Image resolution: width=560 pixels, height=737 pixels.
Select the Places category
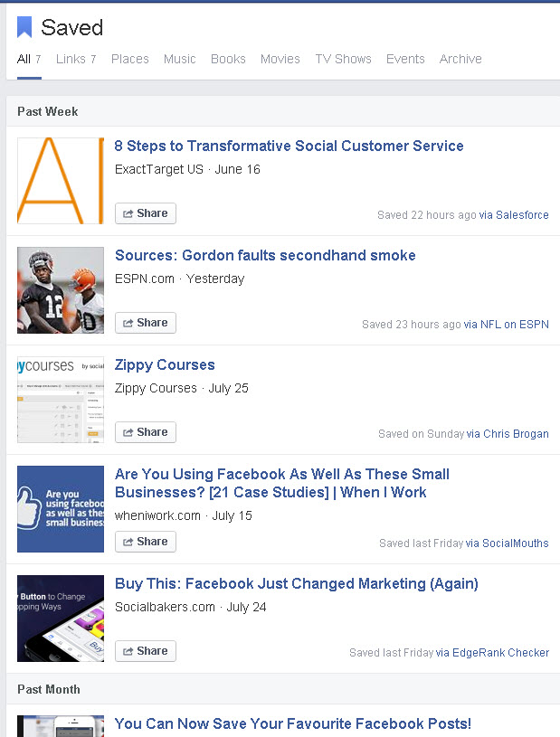129,59
